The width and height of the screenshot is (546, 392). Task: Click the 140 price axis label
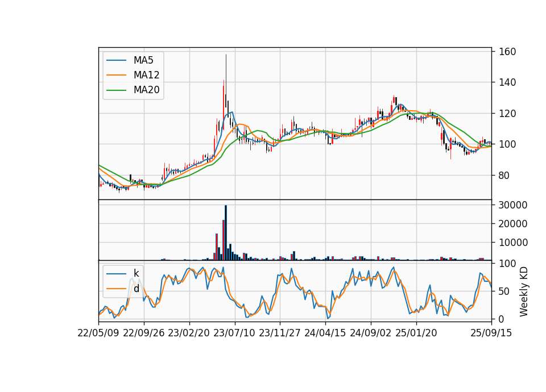pyautogui.click(x=507, y=82)
